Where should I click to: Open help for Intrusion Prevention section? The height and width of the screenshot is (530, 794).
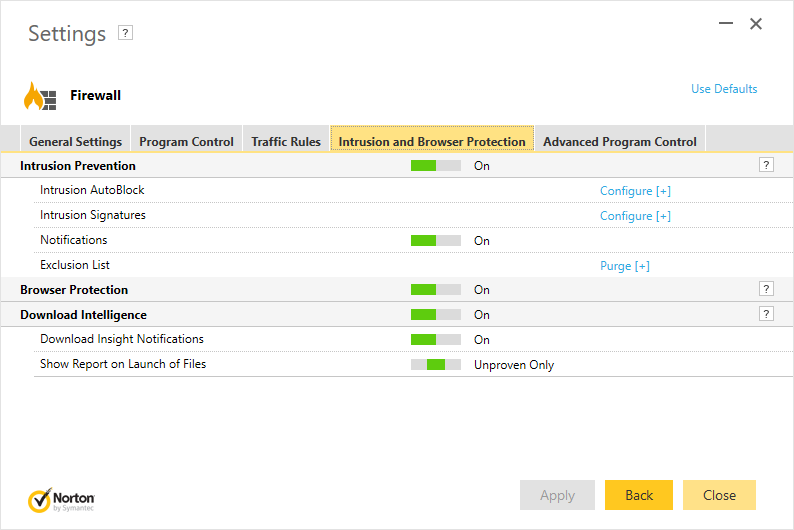click(766, 165)
